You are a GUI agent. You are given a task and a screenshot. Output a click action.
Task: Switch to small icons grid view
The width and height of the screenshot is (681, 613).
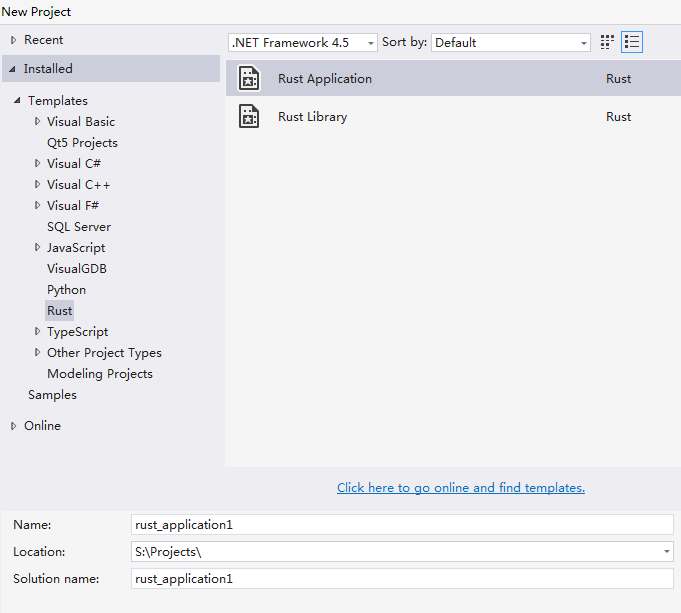point(607,42)
